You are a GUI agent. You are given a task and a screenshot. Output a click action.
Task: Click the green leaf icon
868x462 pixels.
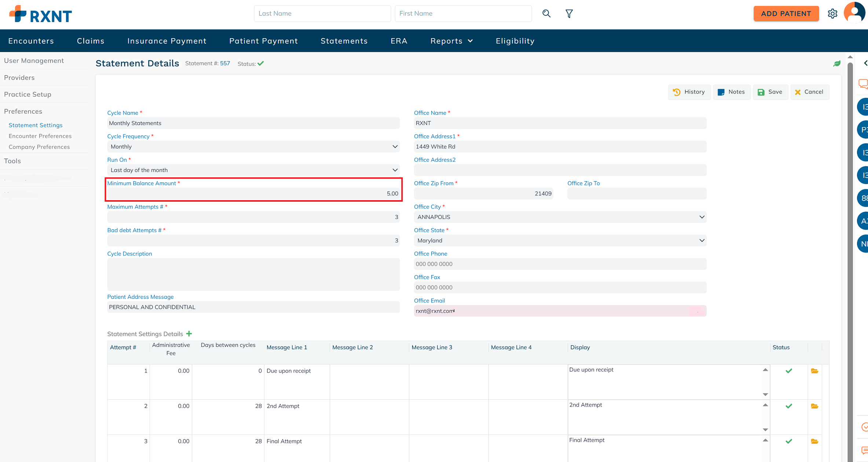837,64
